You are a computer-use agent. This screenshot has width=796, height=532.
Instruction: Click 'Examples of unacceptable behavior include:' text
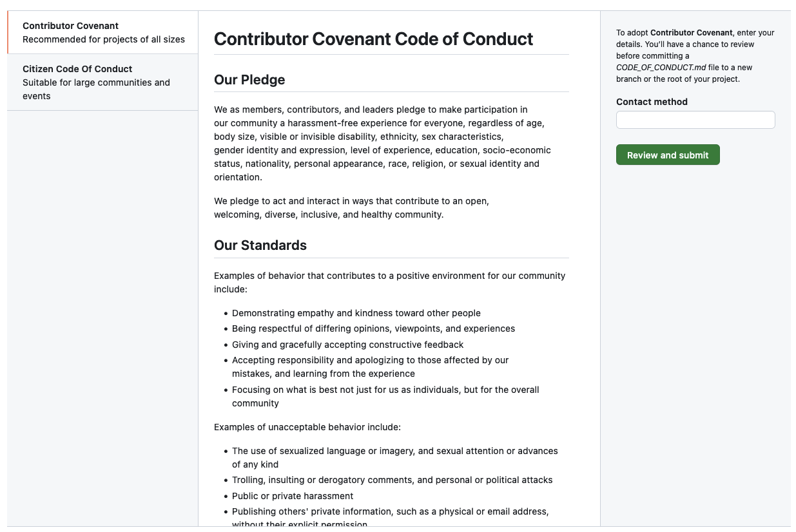[307, 427]
